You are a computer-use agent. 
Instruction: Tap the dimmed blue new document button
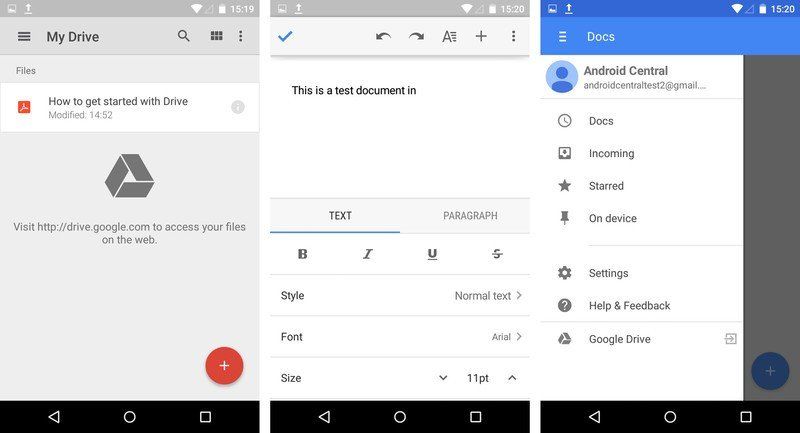click(x=770, y=371)
